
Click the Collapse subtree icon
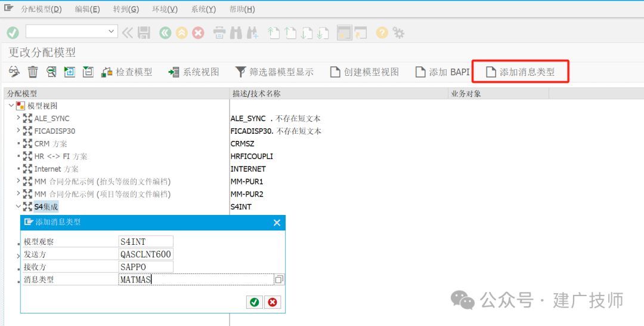pos(88,72)
